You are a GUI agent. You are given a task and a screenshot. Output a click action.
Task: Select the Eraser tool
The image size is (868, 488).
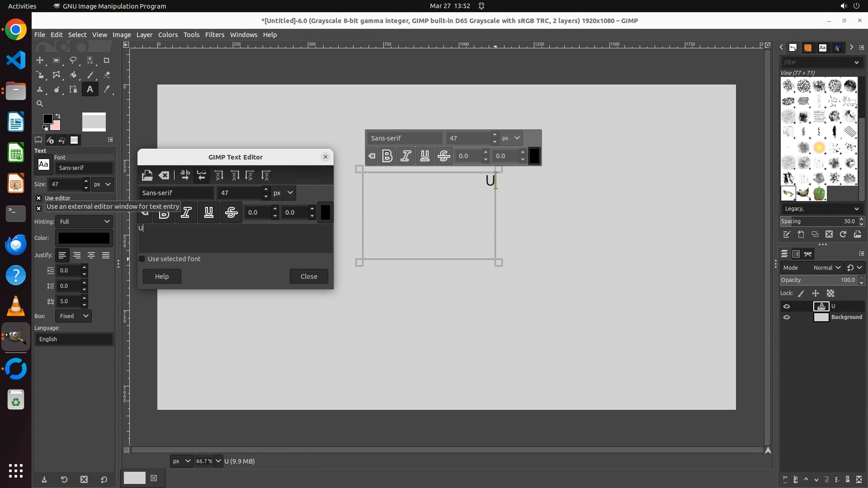pos(107,75)
